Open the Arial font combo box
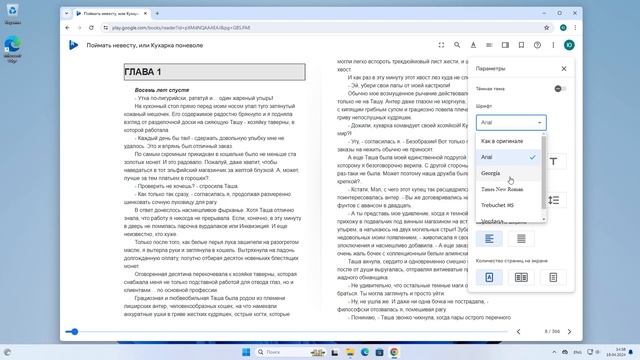 (511, 122)
